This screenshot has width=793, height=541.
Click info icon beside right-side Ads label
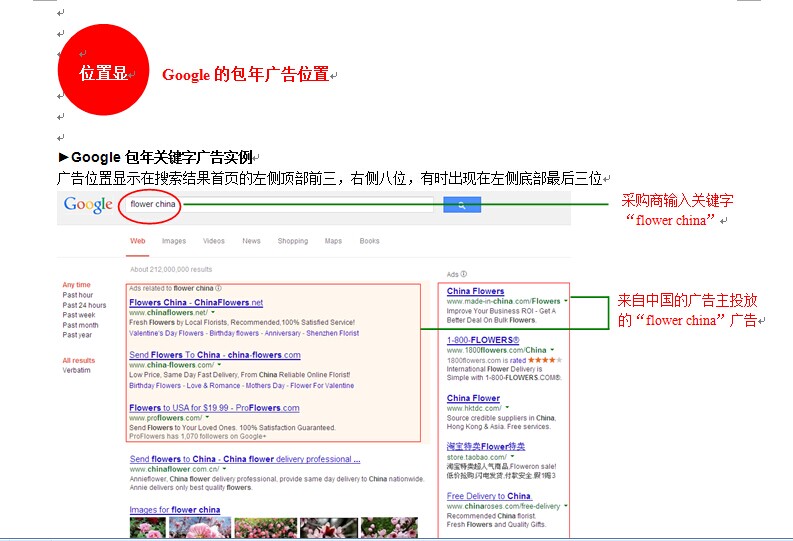tap(464, 274)
